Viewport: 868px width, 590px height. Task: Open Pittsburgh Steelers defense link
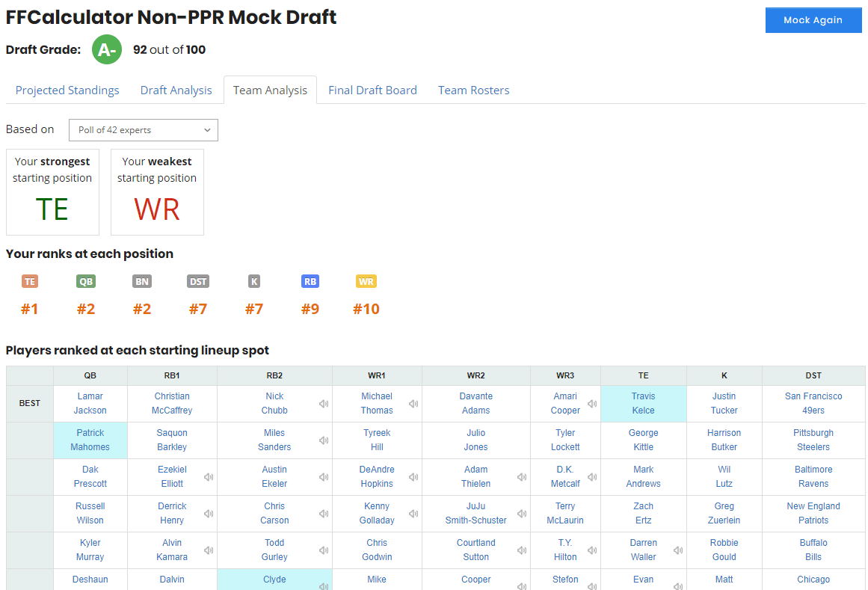point(813,440)
